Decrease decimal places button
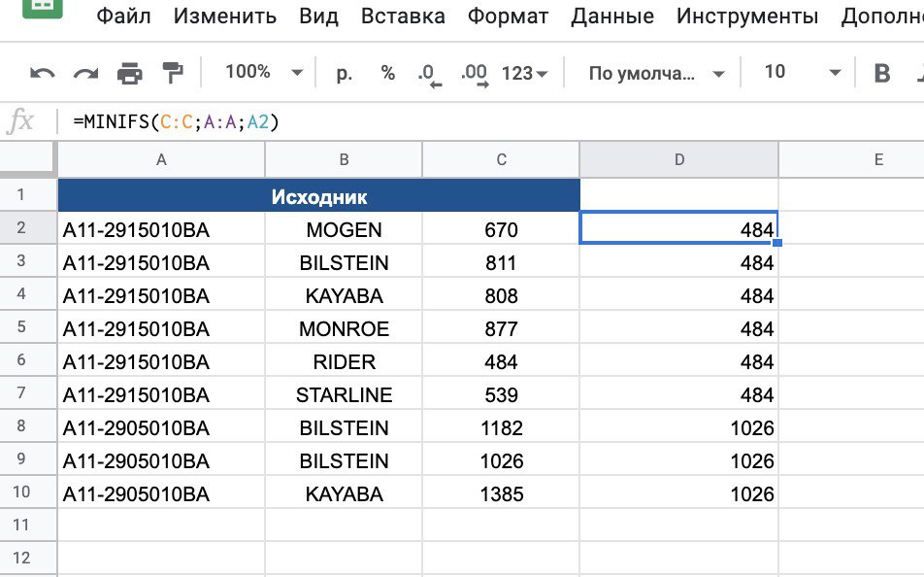Viewport: 924px width, 577px height. (x=428, y=74)
